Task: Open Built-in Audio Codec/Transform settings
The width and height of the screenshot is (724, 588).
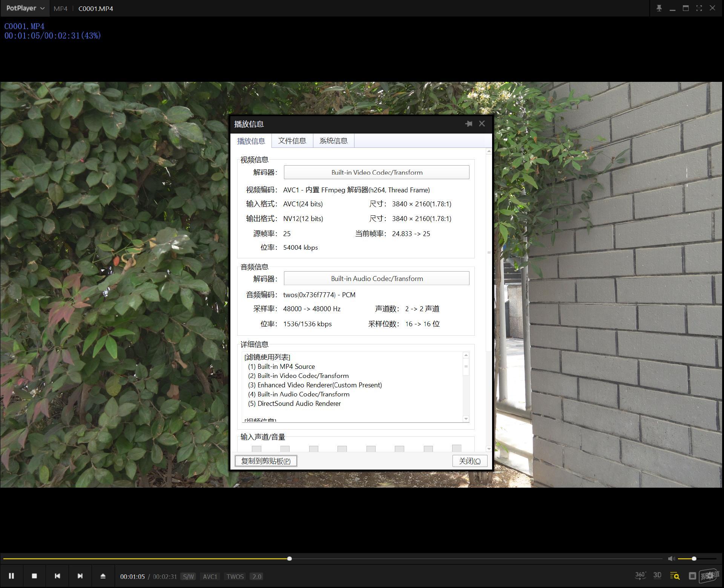Action: click(376, 278)
